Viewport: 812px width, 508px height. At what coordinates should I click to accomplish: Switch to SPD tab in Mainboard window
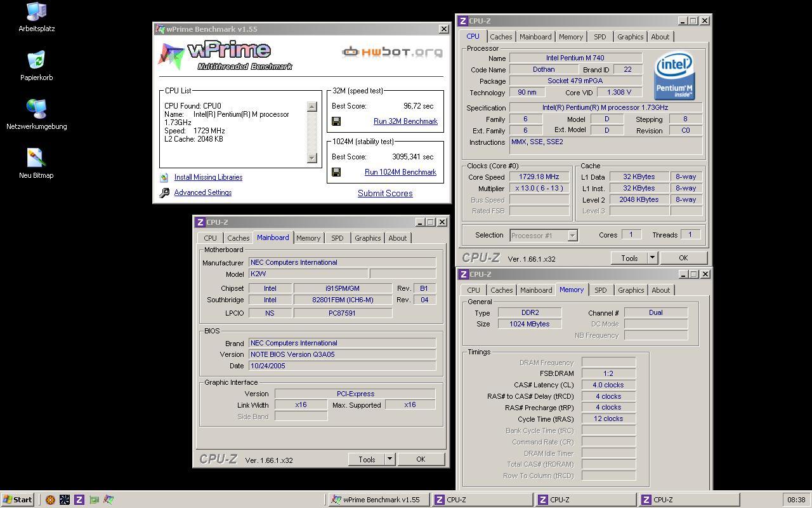click(x=337, y=238)
